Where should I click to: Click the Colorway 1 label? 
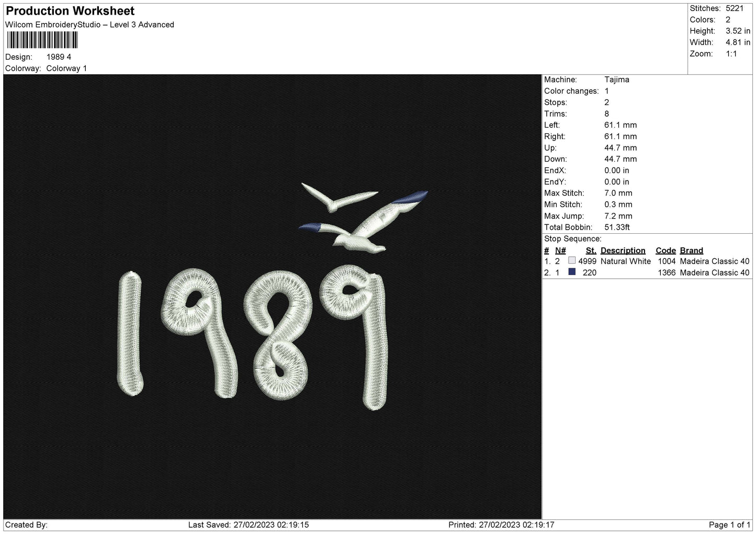(x=66, y=69)
